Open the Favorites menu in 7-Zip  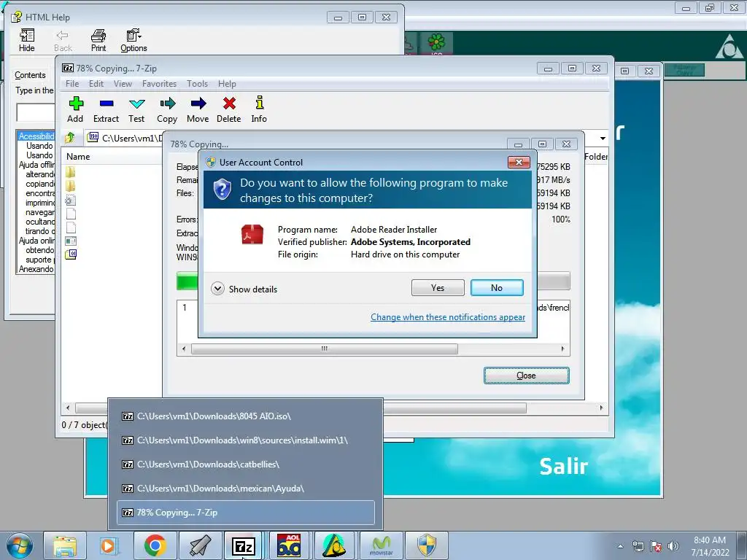click(x=159, y=84)
